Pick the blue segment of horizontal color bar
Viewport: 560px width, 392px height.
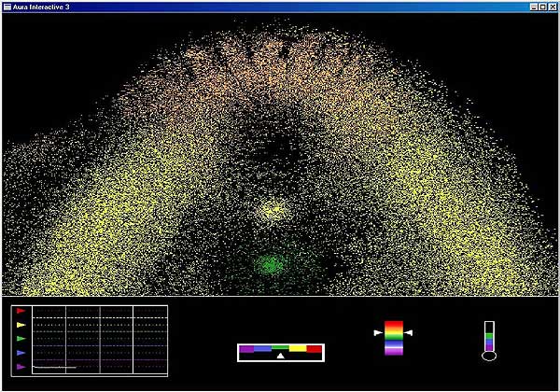coord(263,348)
